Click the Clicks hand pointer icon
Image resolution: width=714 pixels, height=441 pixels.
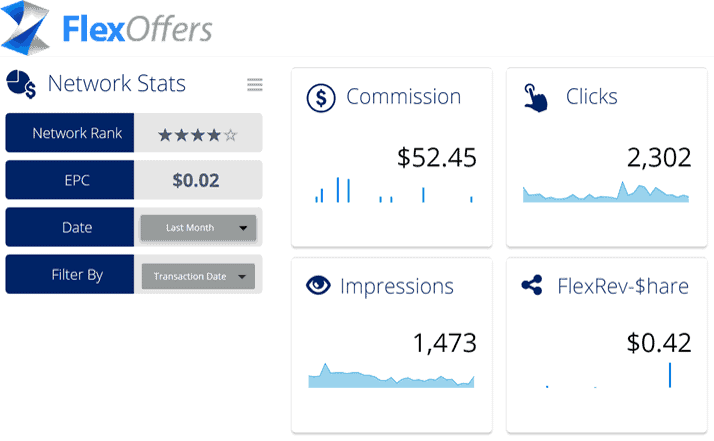click(535, 97)
